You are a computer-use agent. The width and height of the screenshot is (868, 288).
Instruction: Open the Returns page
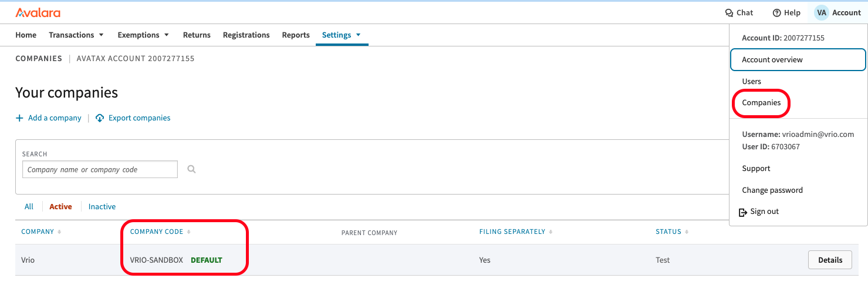(x=197, y=35)
